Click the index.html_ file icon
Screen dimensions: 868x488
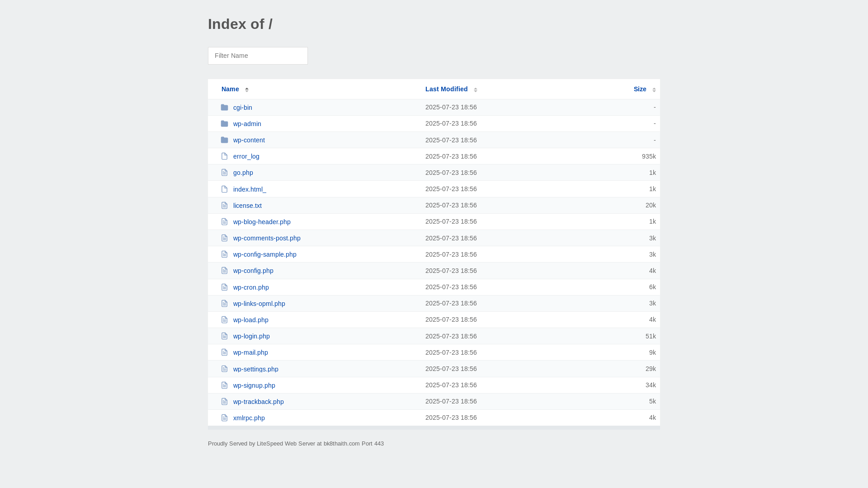[224, 189]
